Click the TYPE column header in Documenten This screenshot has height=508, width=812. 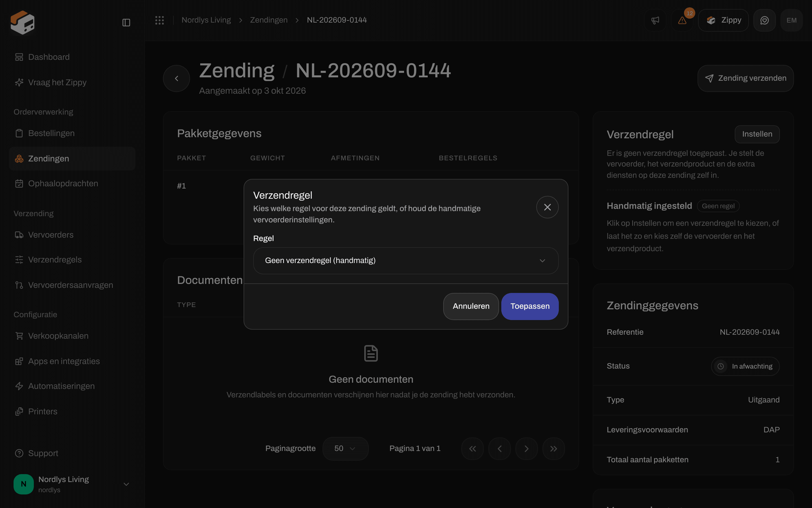187,305
